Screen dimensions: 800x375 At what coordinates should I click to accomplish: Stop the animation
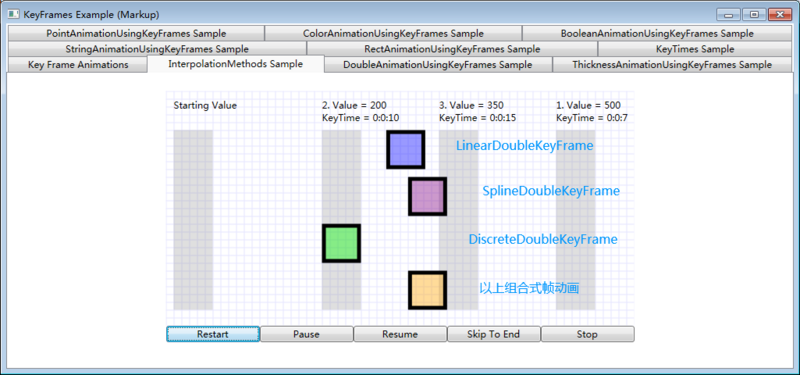587,334
